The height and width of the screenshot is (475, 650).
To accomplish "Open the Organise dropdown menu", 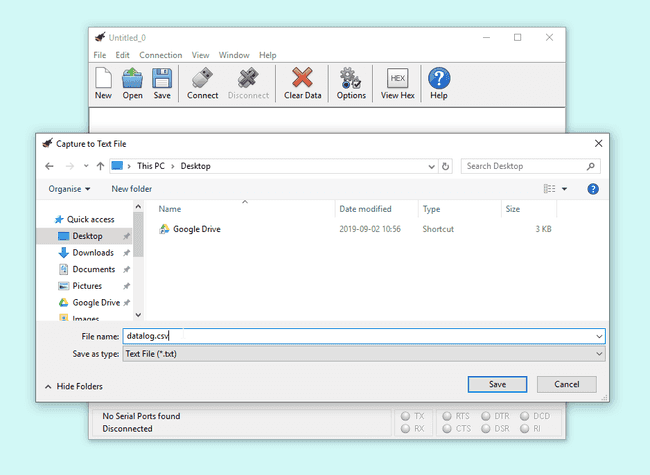I will [69, 188].
